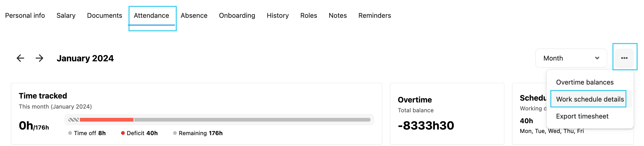Expand the Month view dropdown
Screen dimensions: 644x146
pos(571,58)
